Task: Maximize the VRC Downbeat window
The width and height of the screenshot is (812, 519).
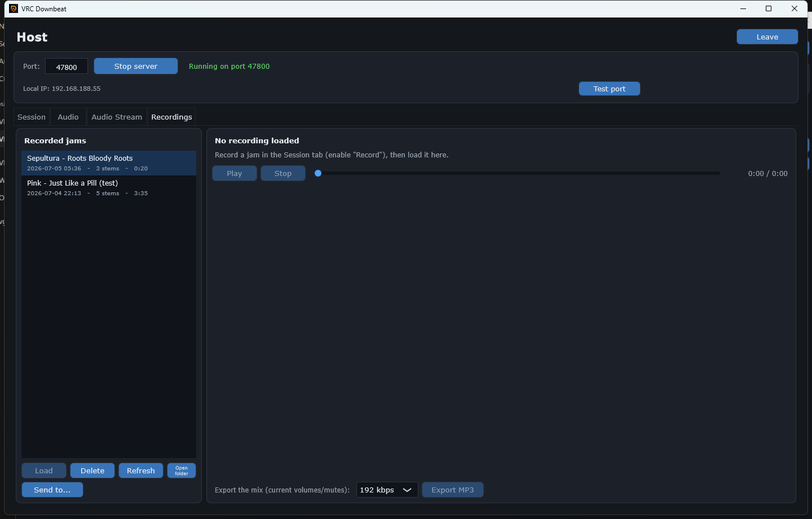Action: point(769,8)
